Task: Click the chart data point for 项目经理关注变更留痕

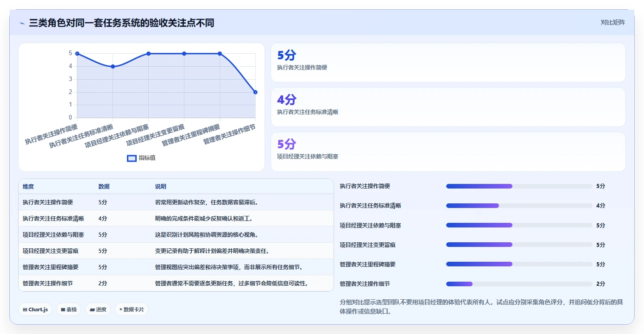Action: coord(184,54)
